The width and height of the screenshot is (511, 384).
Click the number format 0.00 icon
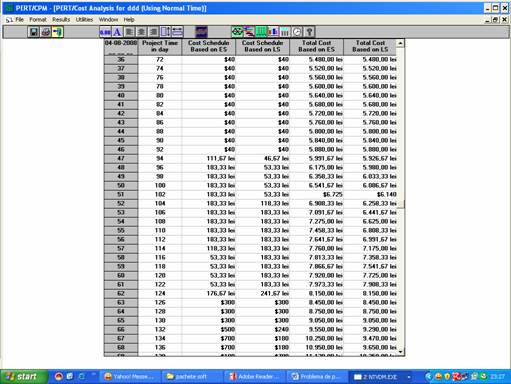(105, 32)
